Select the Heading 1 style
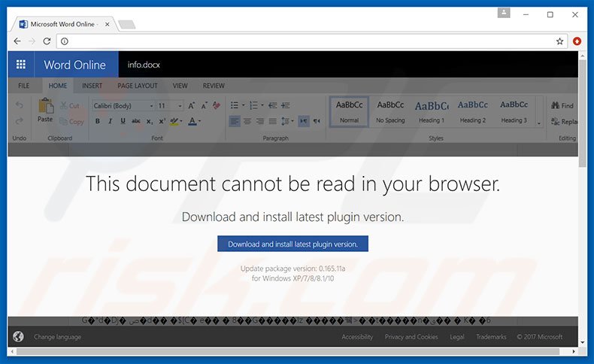Screen dimensions: 594x364 [432, 112]
